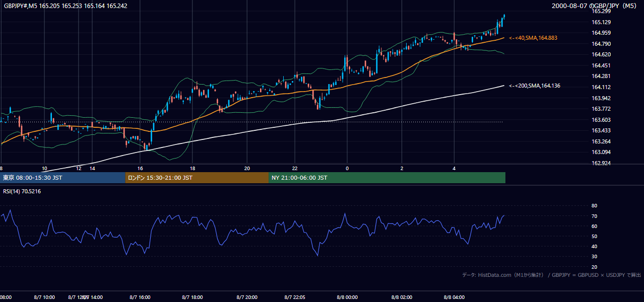
Task: Click price axis value 164.959
Action: [601, 33]
